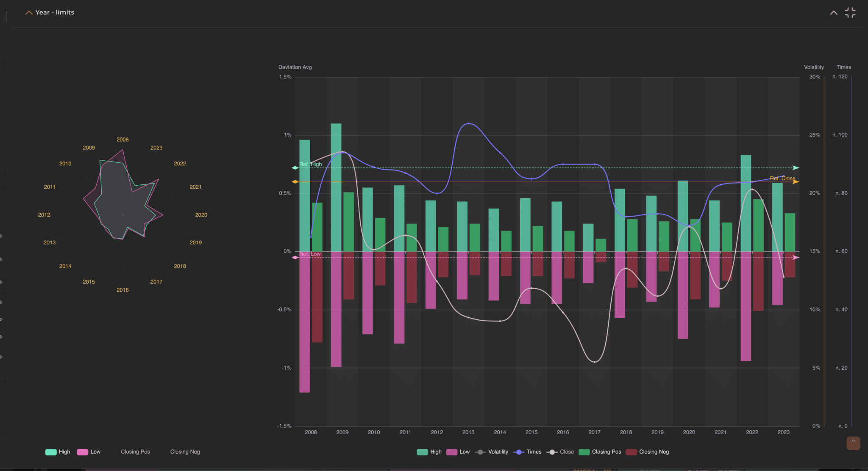Screen dimensions: 868x471
Task: Click the Volatility legend icon in chart legend
Action: coord(480,452)
